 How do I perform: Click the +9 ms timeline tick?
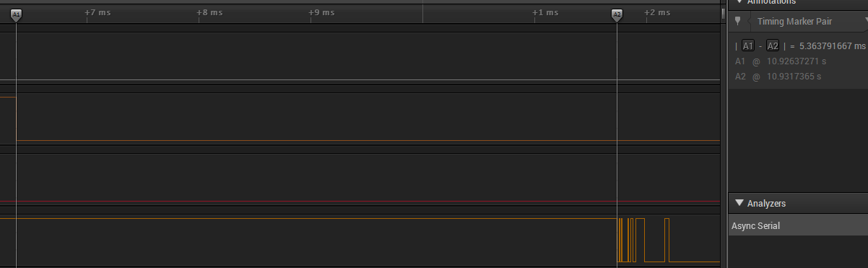point(321,12)
